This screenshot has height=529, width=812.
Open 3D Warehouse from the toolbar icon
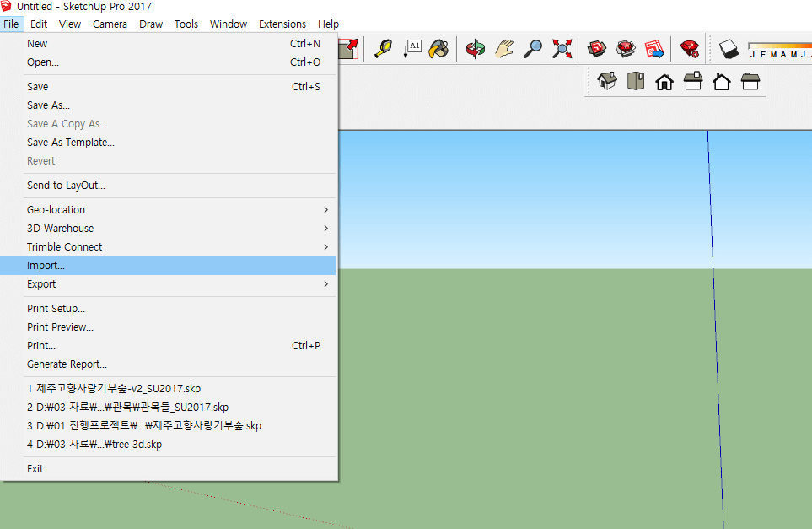[597, 49]
